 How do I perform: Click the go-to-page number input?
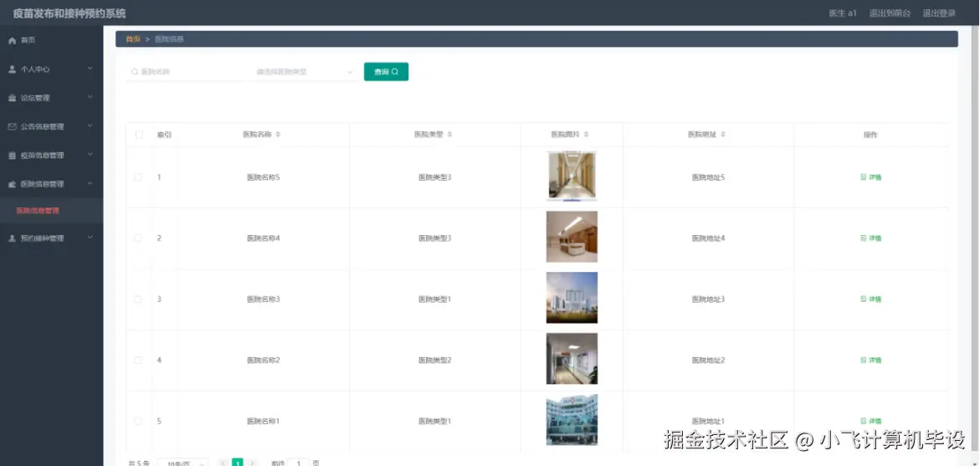pyautogui.click(x=299, y=463)
